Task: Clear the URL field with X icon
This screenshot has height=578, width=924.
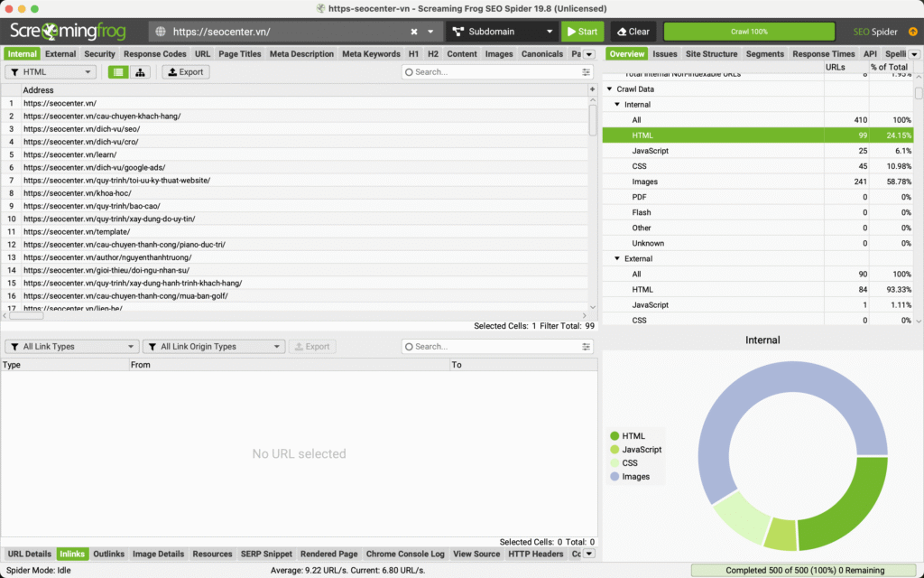Action: click(414, 32)
